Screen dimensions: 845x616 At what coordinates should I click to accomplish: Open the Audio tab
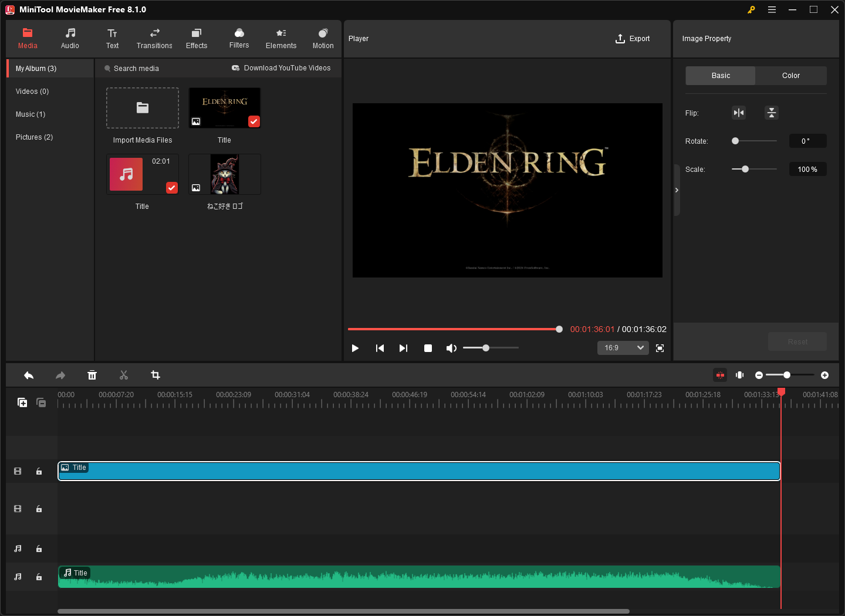[70, 38]
